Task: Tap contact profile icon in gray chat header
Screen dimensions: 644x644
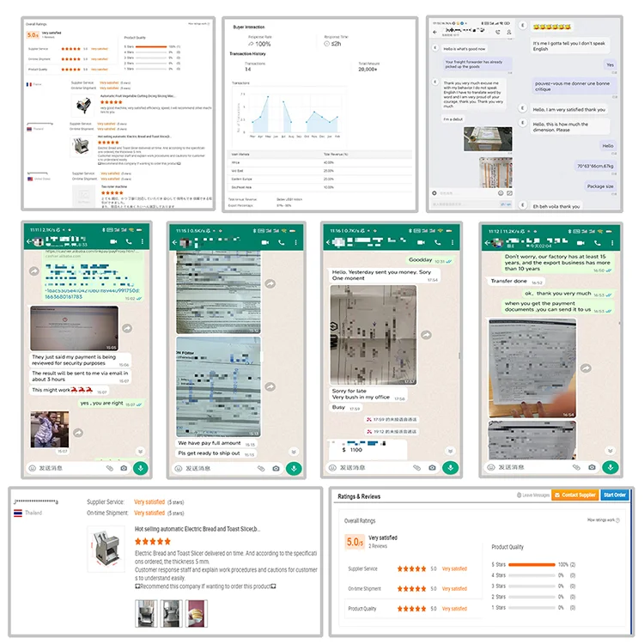Action: [509, 32]
